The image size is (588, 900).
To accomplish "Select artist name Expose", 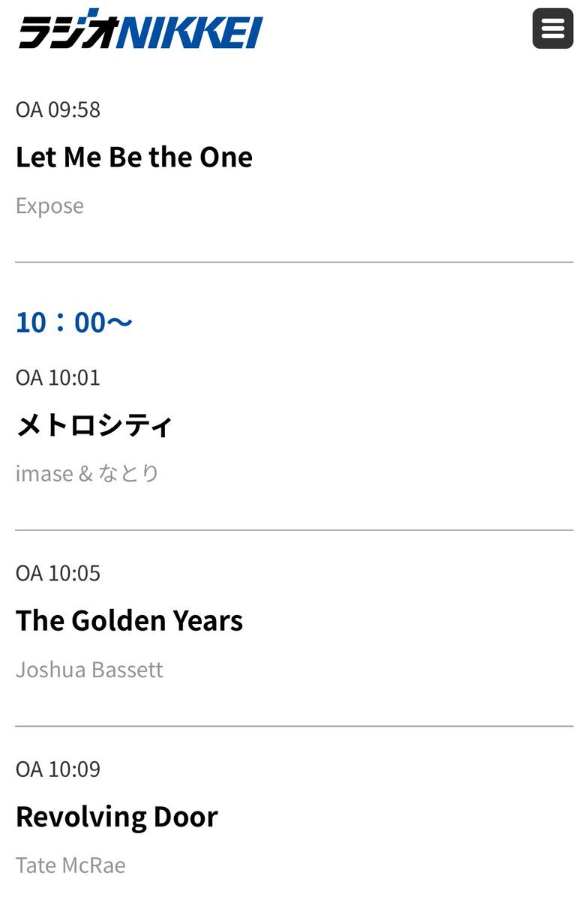I will click(49, 205).
